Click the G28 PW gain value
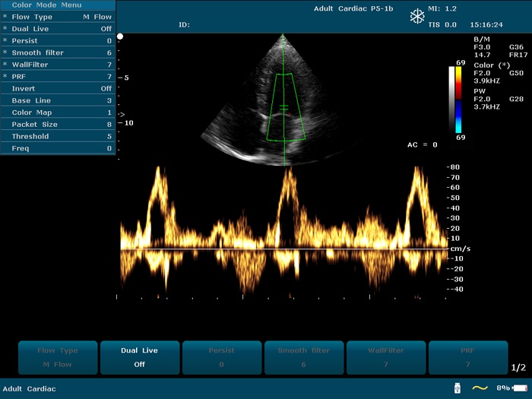This screenshot has width=532, height=399. (x=516, y=99)
